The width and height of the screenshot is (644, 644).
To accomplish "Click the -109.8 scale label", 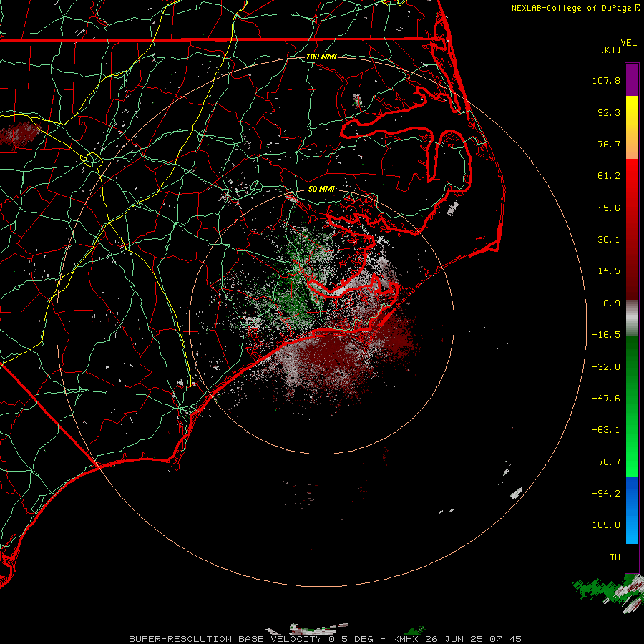I will pos(603,525).
